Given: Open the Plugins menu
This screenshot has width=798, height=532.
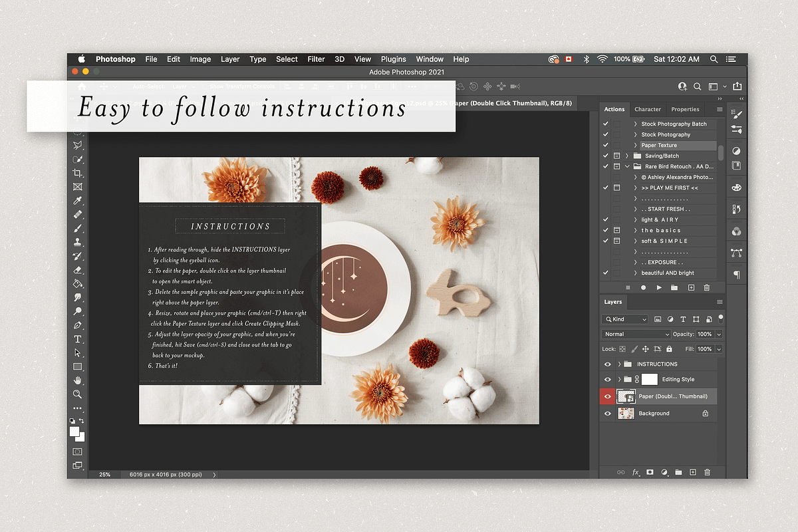Looking at the screenshot, I should tap(394, 59).
